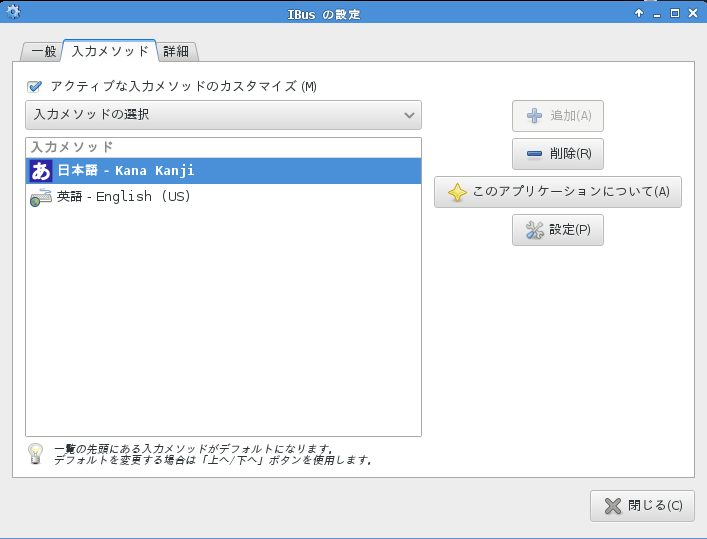Click the up arrow icon in title bar
Image resolution: width=707 pixels, height=539 pixels.
(x=639, y=13)
